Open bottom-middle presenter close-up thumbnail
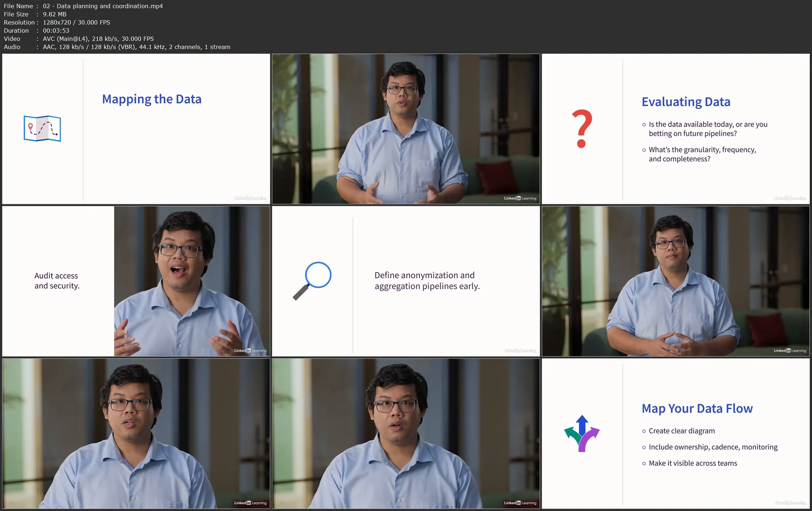The width and height of the screenshot is (812, 511). pos(405,433)
